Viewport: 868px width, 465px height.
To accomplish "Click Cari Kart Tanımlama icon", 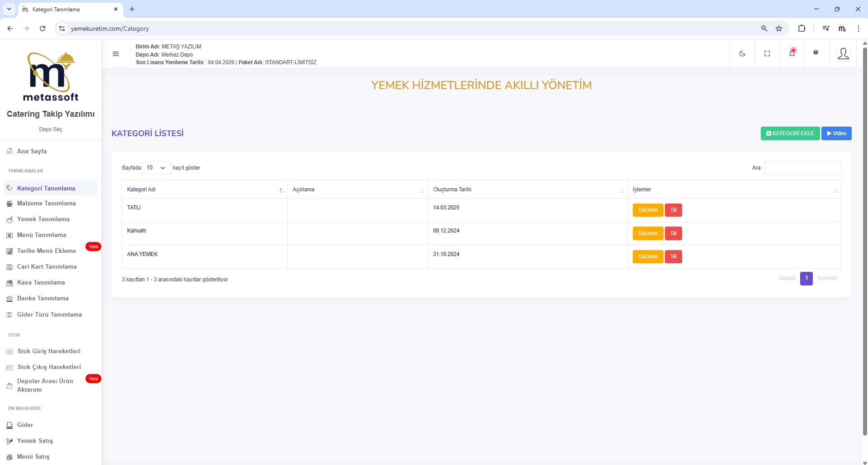I will click(x=9, y=267).
